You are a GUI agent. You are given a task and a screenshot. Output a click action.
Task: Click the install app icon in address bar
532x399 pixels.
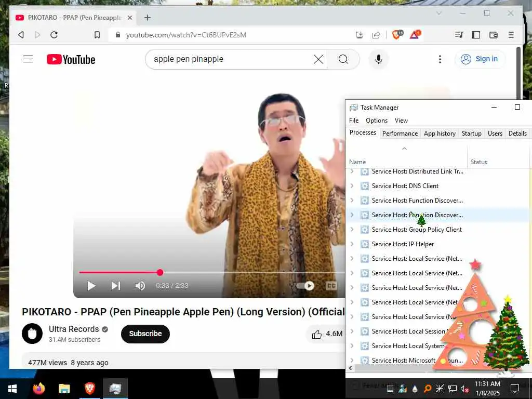[x=360, y=35]
